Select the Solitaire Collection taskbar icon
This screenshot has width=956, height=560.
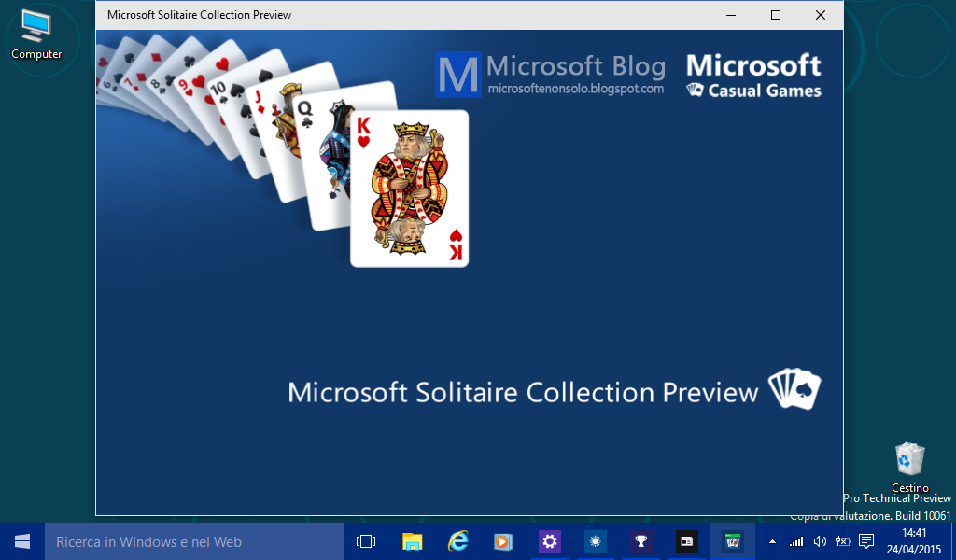click(732, 541)
